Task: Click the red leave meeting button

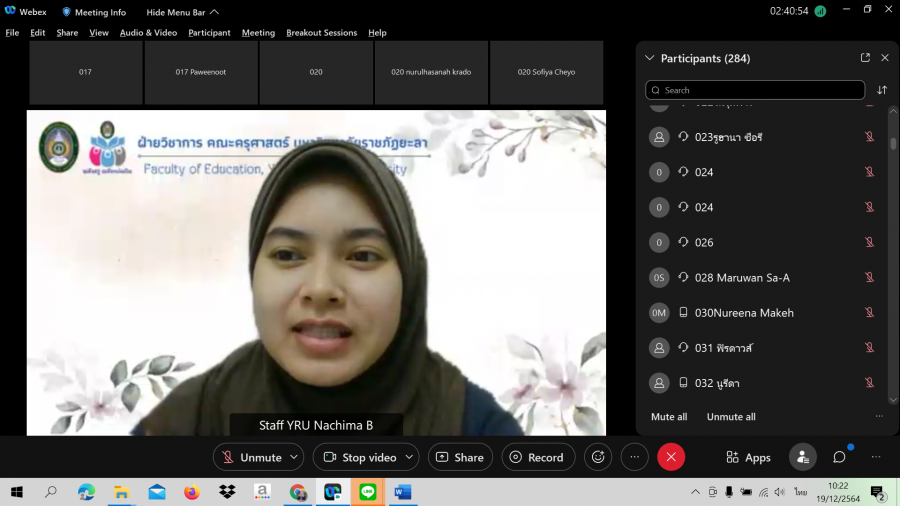Action: tap(670, 457)
